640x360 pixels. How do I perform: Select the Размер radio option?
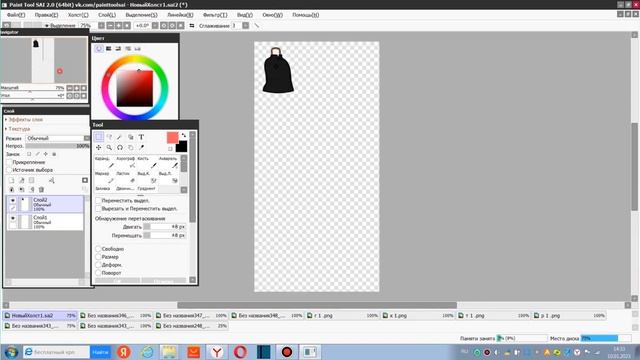pos(98,257)
